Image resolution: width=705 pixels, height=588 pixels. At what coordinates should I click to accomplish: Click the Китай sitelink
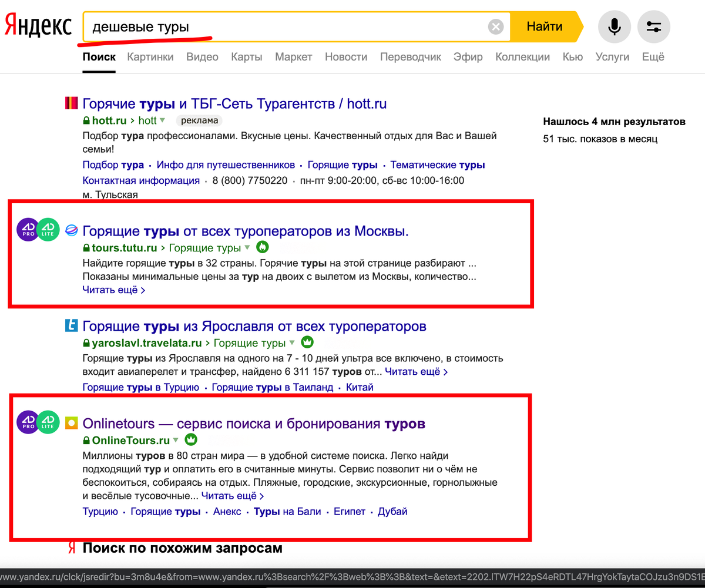pyautogui.click(x=360, y=387)
